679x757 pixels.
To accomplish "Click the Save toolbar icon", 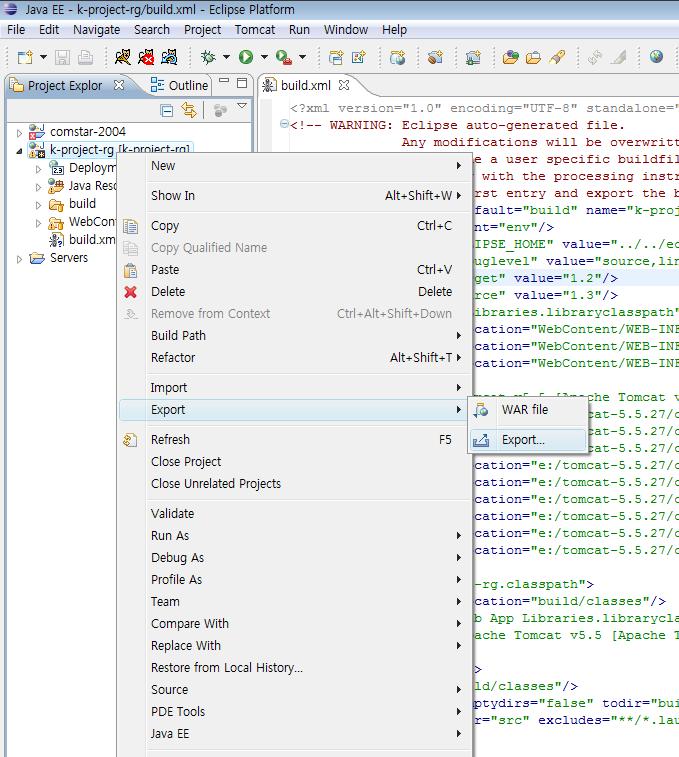I will (62, 57).
